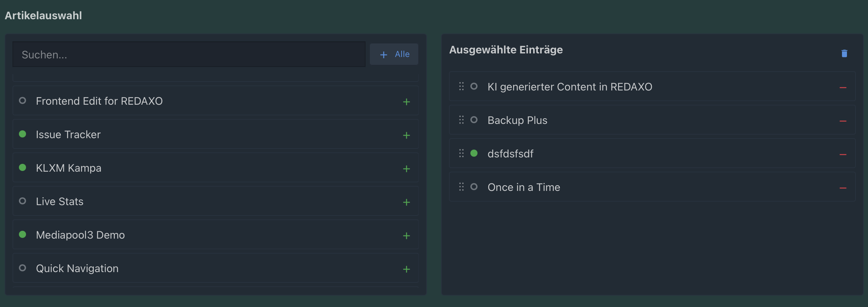Click drag handle of Backup Plus entry
Image resolution: width=868 pixels, height=307 pixels.
(461, 120)
